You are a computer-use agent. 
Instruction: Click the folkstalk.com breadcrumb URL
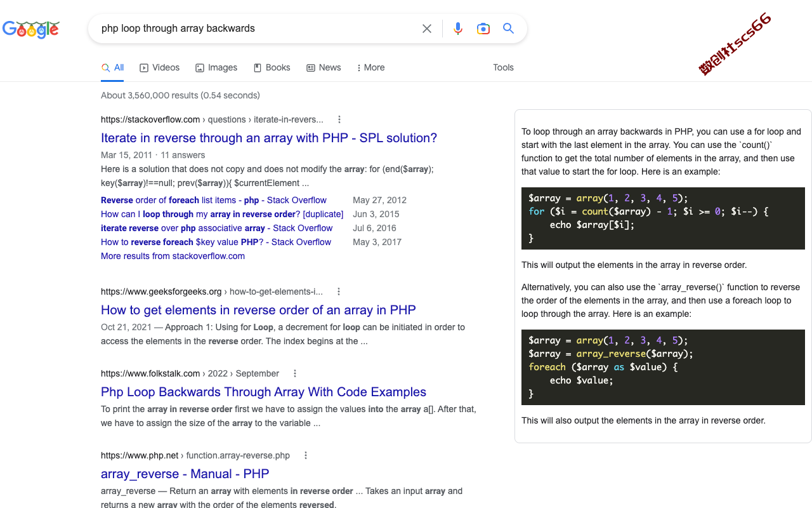[x=190, y=373]
